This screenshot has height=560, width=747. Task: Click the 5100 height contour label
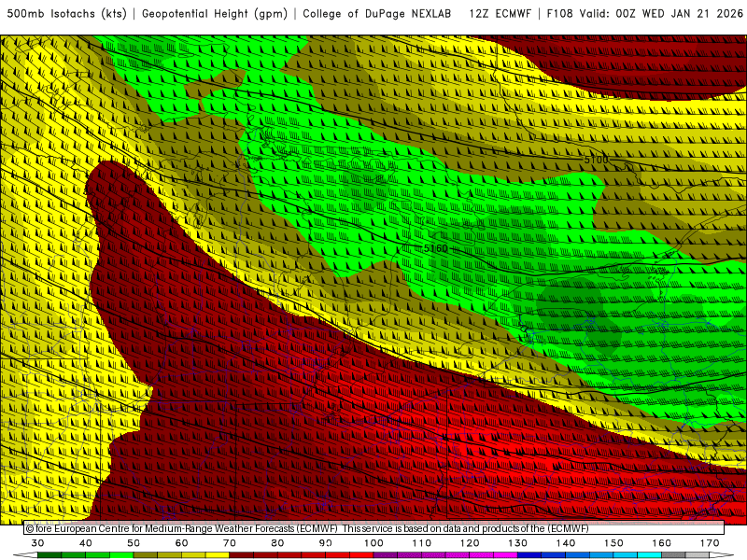[x=596, y=160]
